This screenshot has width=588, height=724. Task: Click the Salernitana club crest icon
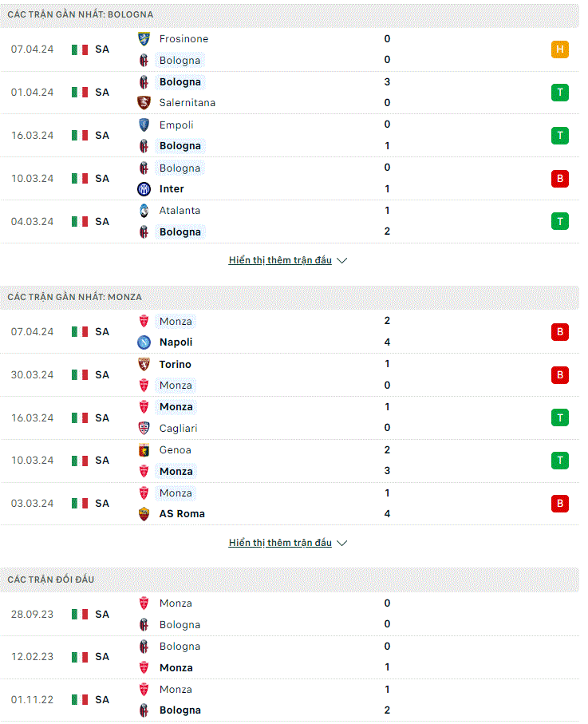pyautogui.click(x=144, y=102)
